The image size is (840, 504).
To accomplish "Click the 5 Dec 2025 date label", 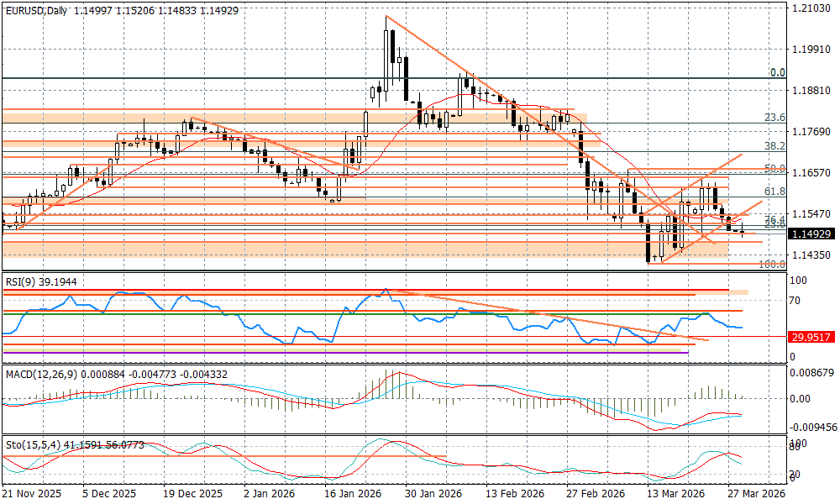I will (x=110, y=495).
